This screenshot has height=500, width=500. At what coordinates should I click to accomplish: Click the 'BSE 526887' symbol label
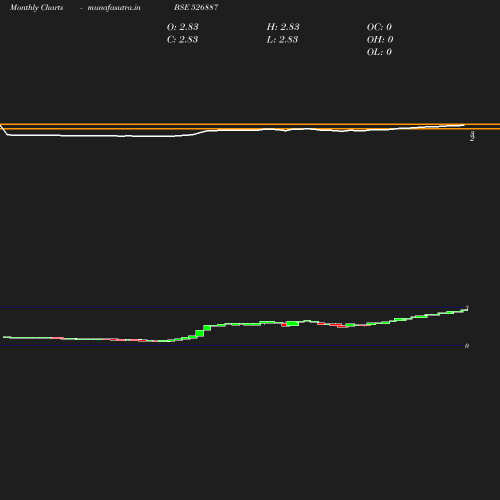pos(196,7)
